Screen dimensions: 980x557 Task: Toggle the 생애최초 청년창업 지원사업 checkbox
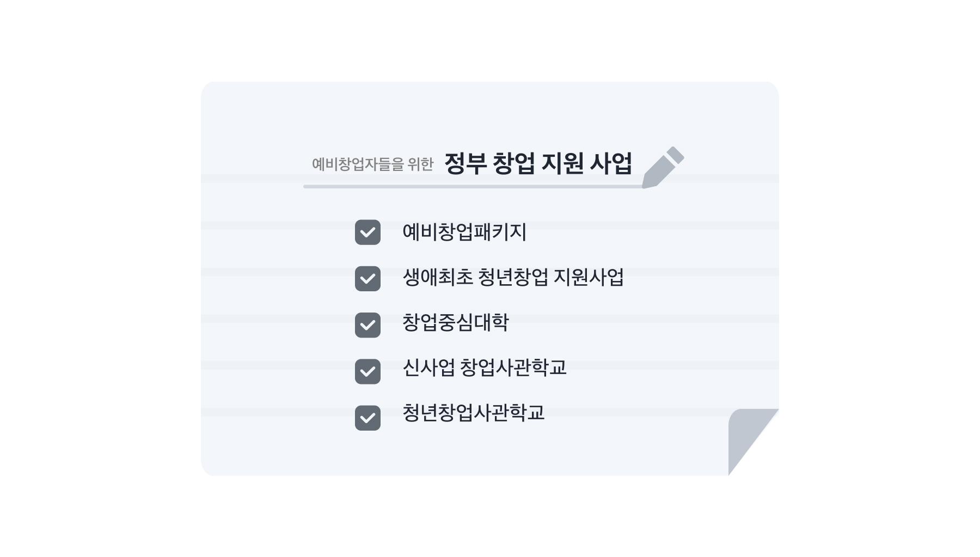tap(367, 279)
